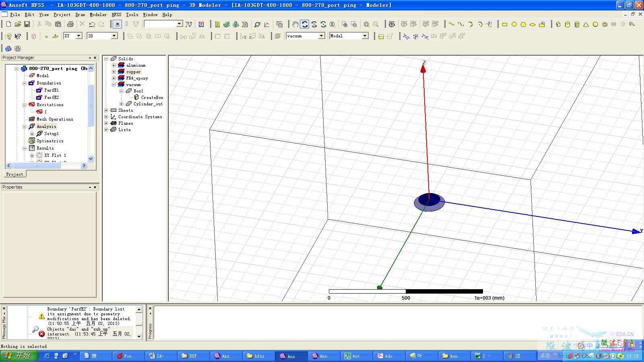The width and height of the screenshot is (644, 362).
Task: Pick the Draw regular polygon tool
Action: 523,24
